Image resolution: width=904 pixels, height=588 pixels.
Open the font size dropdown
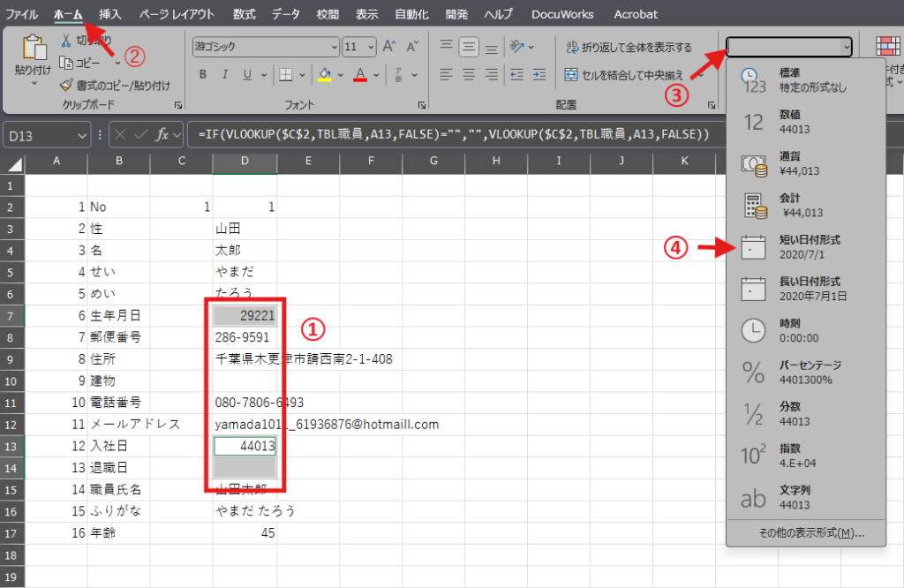(371, 47)
